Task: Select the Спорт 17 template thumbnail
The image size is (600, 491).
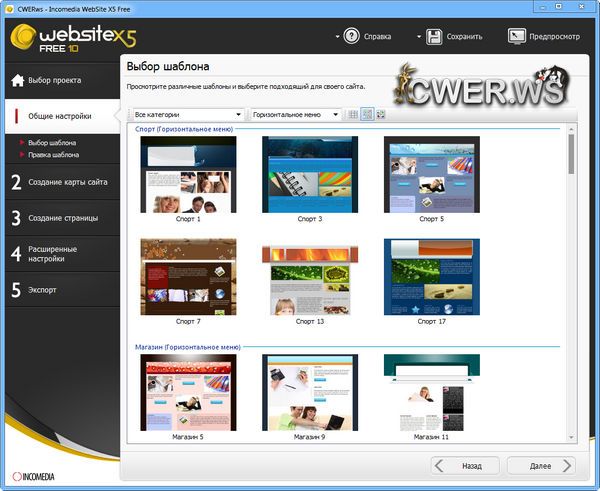Action: 432,277
